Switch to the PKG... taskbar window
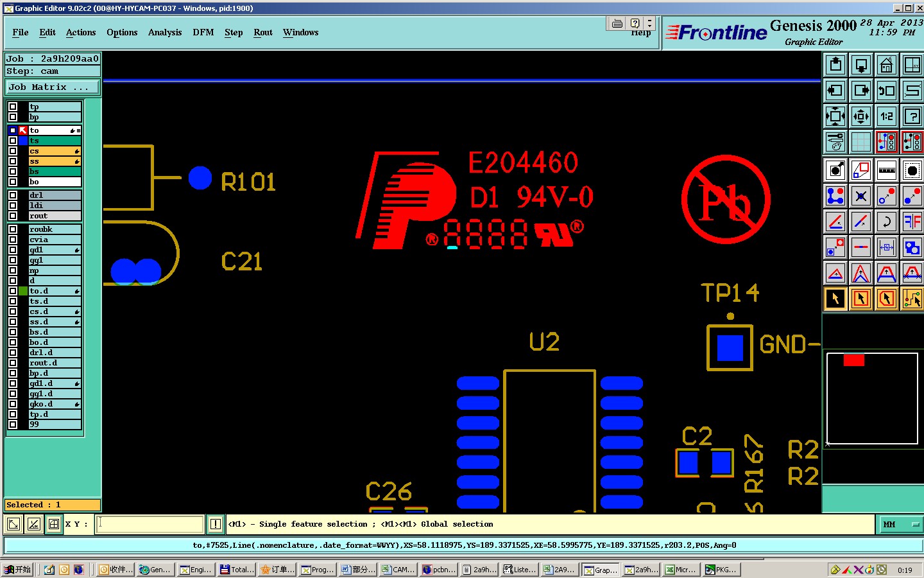 [x=722, y=570]
